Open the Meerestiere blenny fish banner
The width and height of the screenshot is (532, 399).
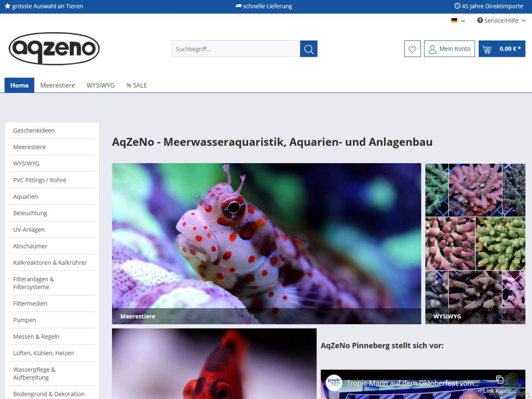tap(266, 243)
